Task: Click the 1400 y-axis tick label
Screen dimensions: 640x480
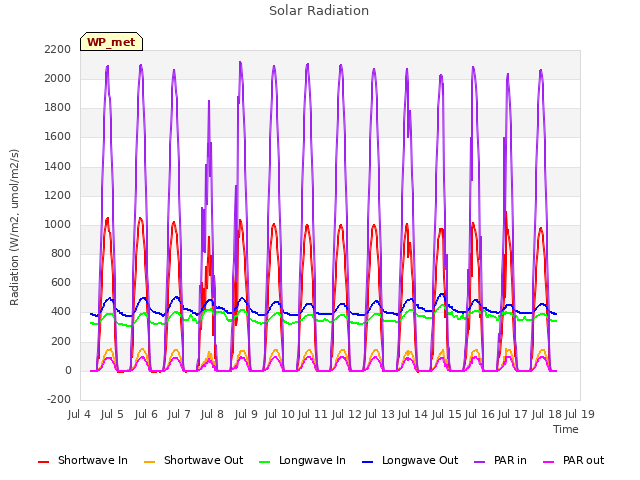Action: (58, 167)
